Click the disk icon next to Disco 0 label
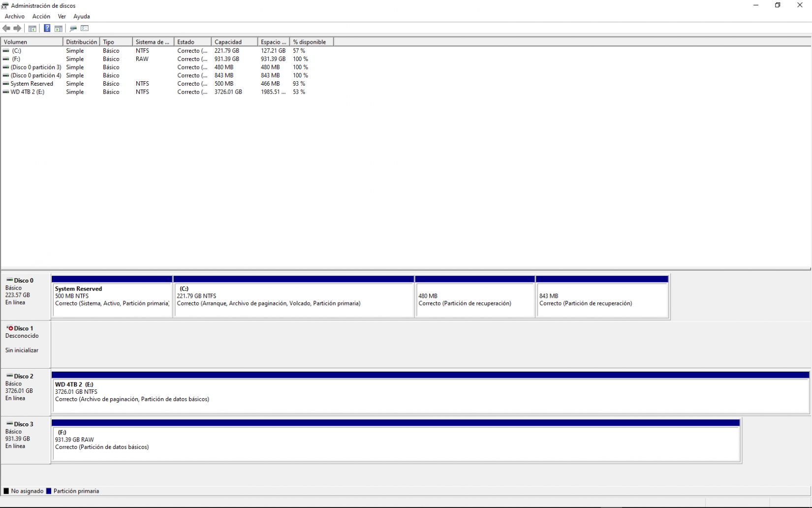812x508 pixels. 9,280
